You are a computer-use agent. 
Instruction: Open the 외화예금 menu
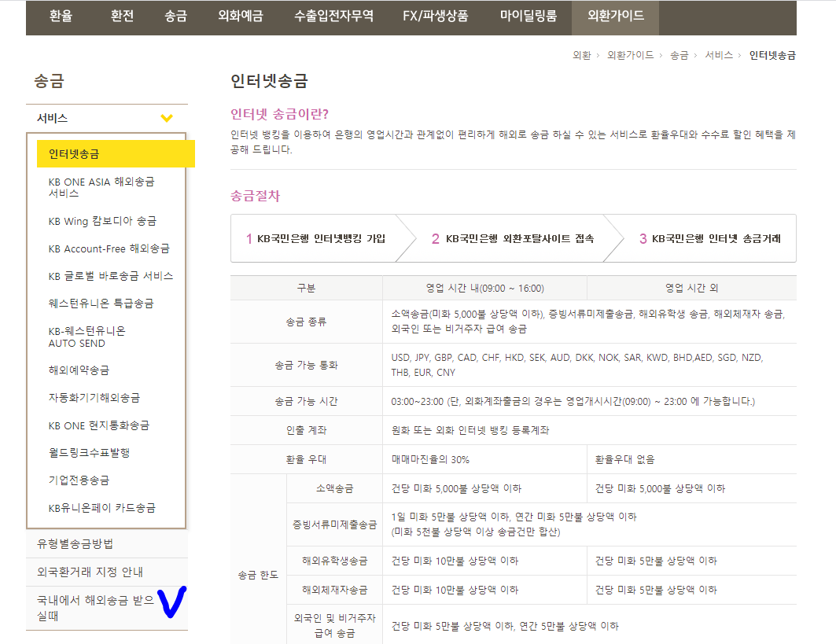click(241, 17)
